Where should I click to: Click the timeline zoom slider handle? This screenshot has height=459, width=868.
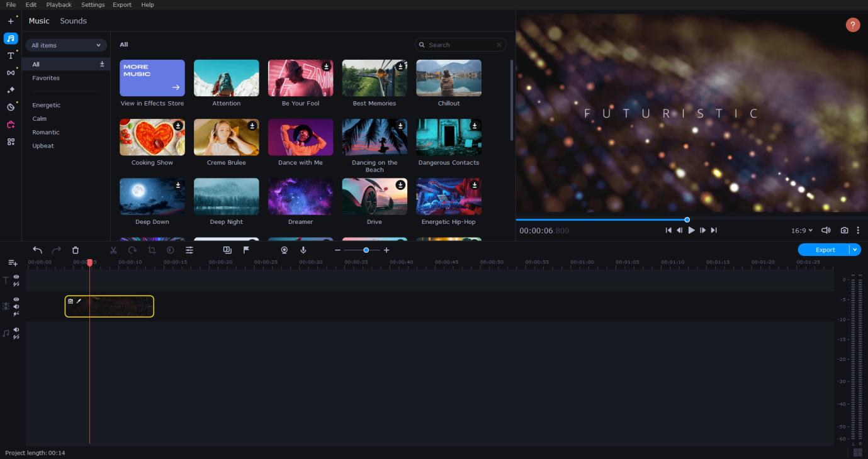366,250
